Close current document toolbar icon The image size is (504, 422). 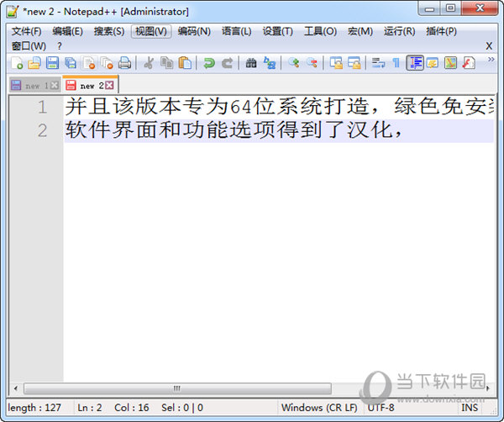click(x=89, y=63)
